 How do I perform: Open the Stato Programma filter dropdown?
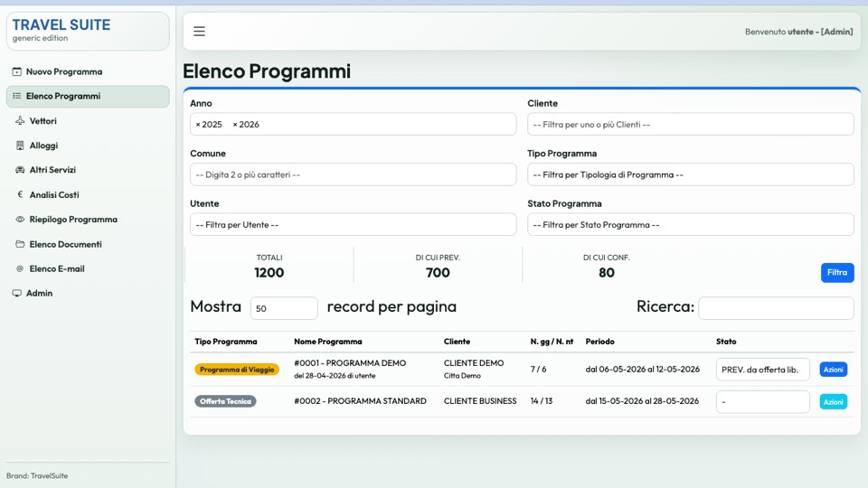[690, 225]
